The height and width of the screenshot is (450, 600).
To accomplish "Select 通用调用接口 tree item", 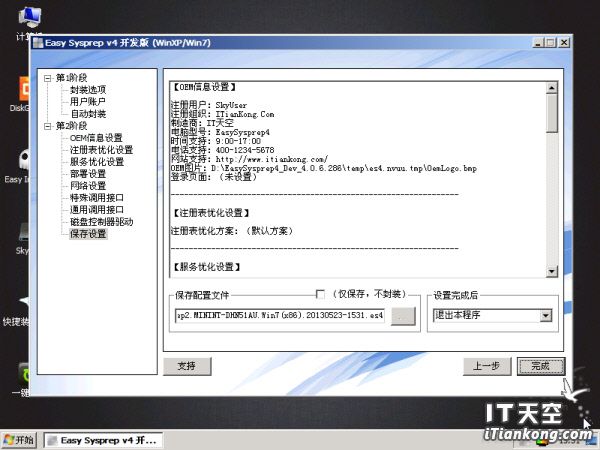I will tap(97, 209).
